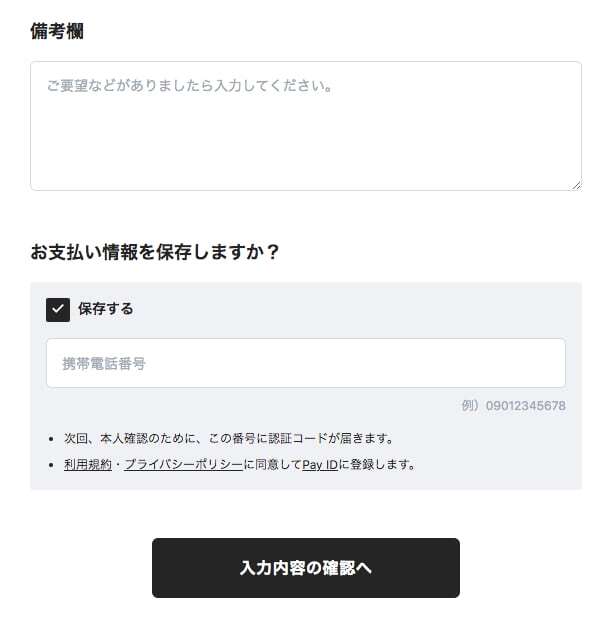Open the 利用規約 terms link

coord(88,465)
